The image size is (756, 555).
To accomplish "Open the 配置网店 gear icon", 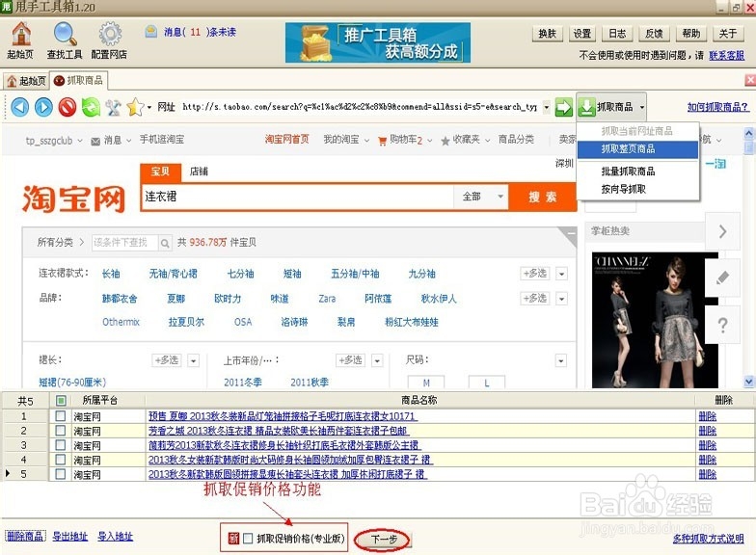I will pos(110,40).
